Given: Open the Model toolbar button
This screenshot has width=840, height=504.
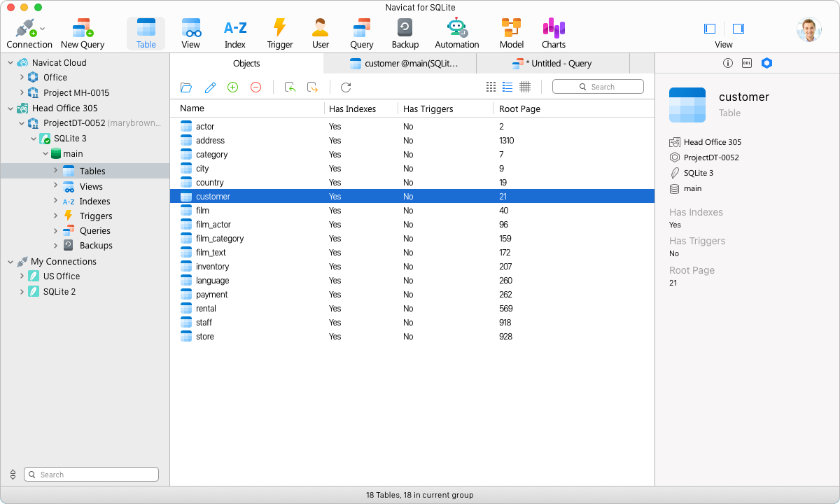Looking at the screenshot, I should coord(512,34).
